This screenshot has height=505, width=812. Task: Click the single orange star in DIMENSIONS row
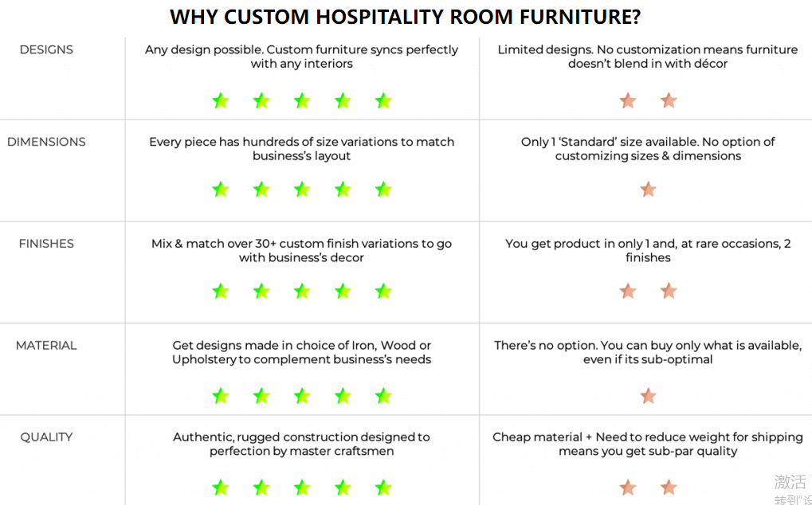tap(649, 190)
